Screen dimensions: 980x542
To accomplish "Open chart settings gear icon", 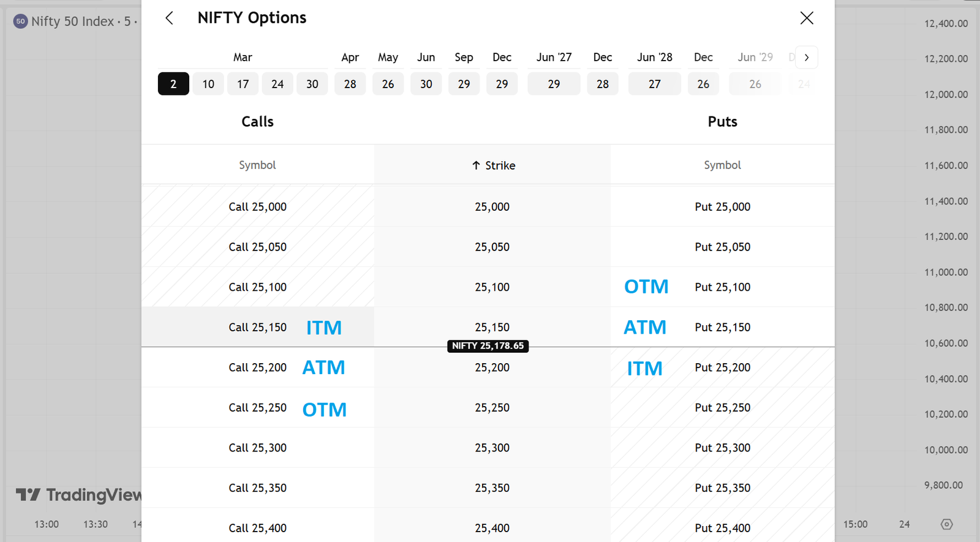I will tap(946, 524).
